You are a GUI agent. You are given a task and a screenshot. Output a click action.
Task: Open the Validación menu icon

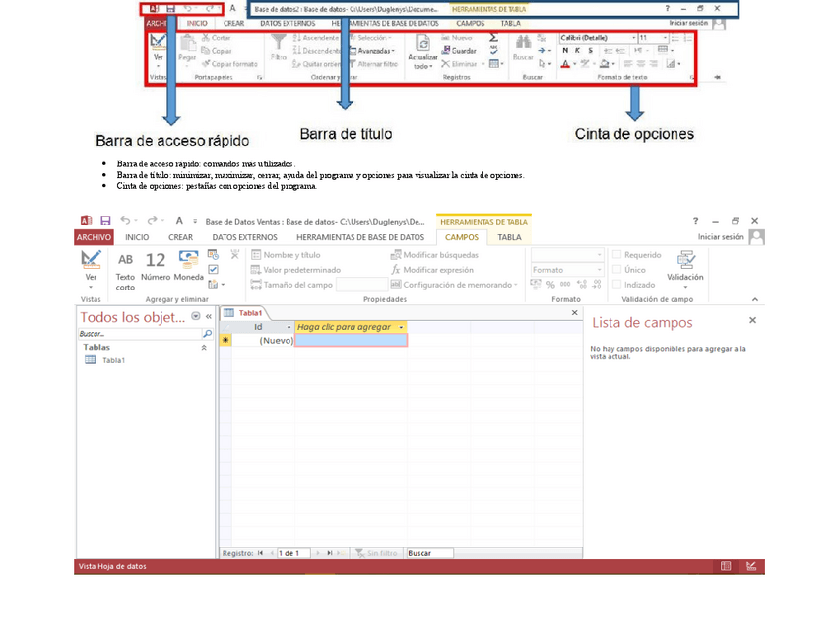coord(685,266)
